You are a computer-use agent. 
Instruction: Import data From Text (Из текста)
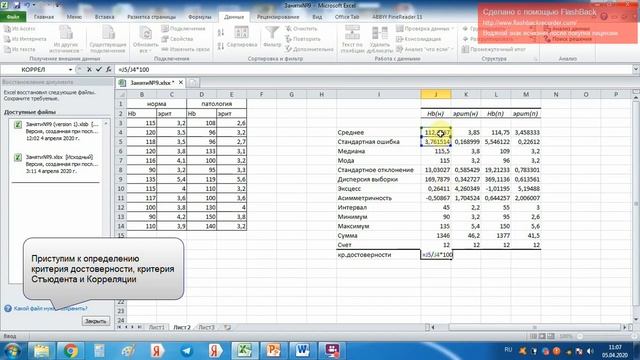(20, 49)
